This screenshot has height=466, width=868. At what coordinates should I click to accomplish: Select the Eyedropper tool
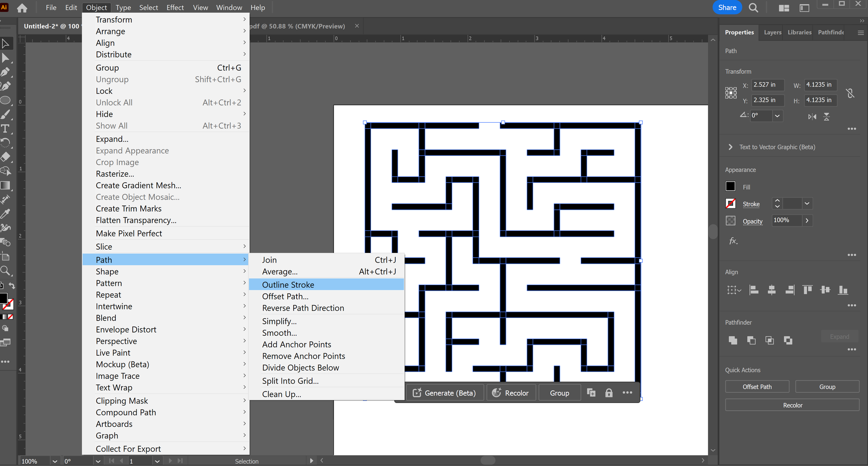click(6, 213)
